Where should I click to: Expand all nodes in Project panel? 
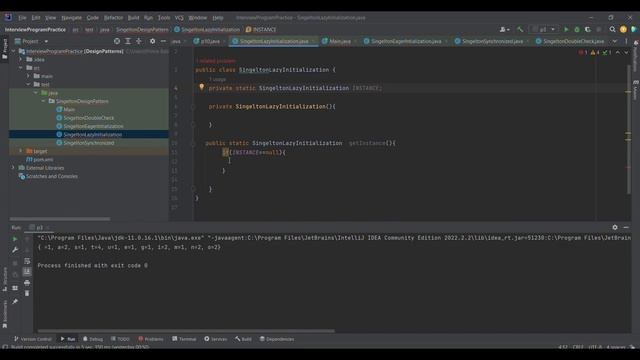tap(128, 41)
